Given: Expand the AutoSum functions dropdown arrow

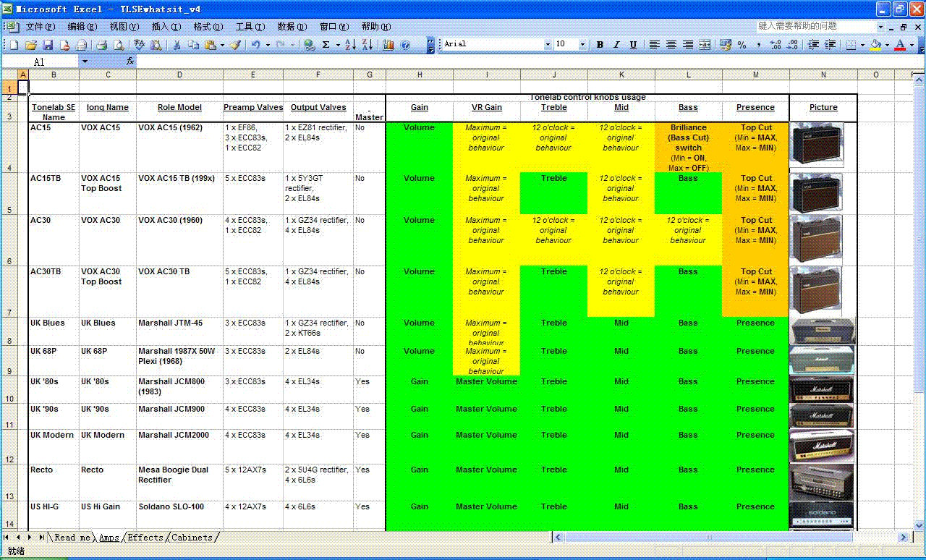Looking at the screenshot, I should coord(338,45).
